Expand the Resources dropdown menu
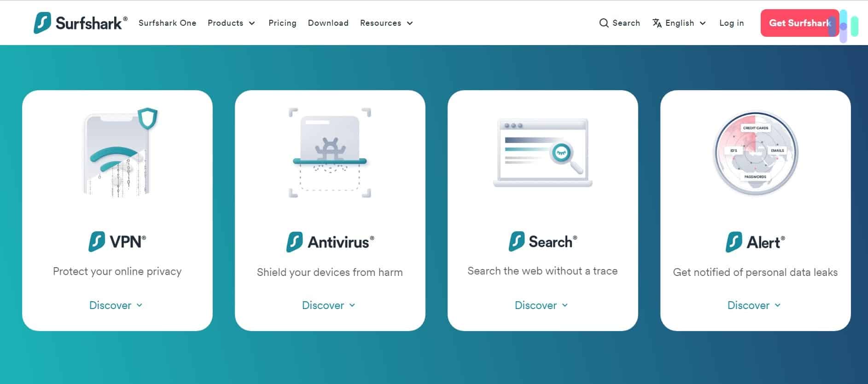The width and height of the screenshot is (868, 384). click(x=386, y=23)
